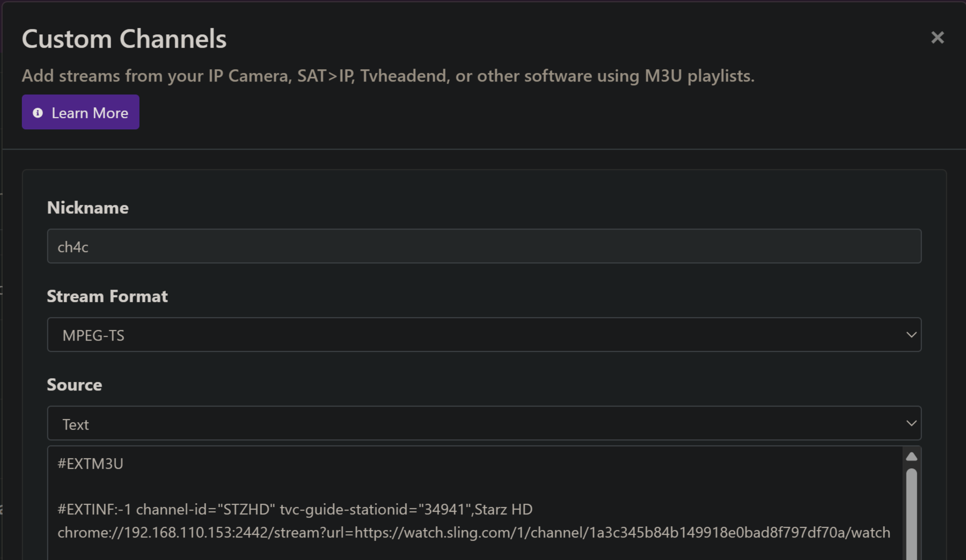
Task: Click the Custom Channels heading
Action: (124, 39)
